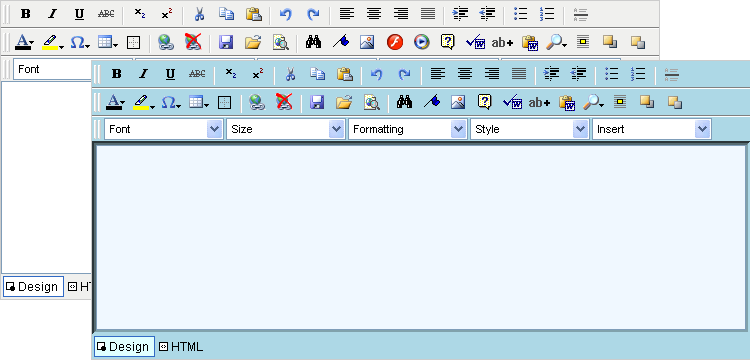
Task: Justify text in the blue front editor
Action: pos(519,74)
